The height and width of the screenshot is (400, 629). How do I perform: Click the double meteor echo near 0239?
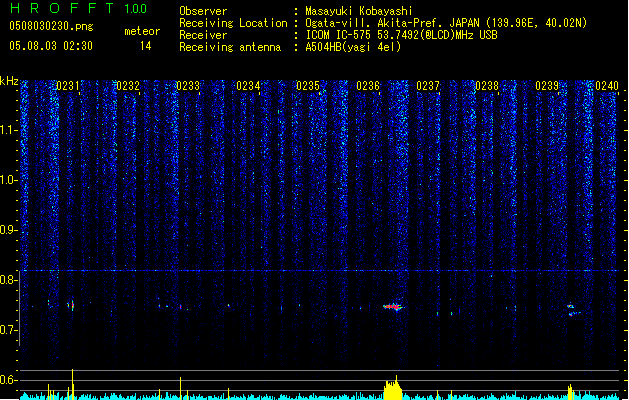click(x=573, y=309)
